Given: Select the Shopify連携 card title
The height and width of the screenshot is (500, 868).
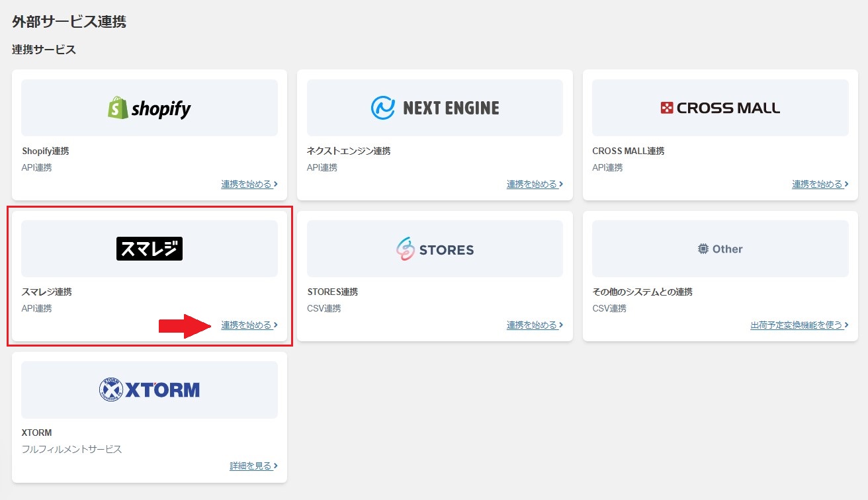Looking at the screenshot, I should pyautogui.click(x=46, y=151).
